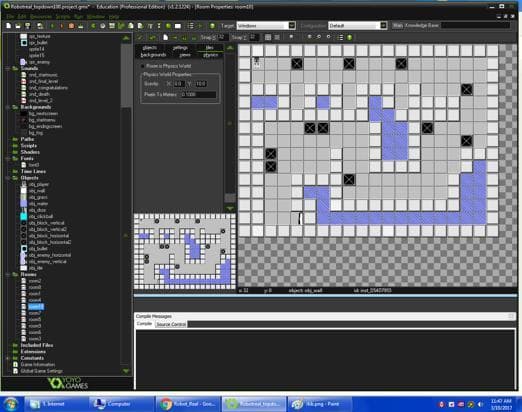This screenshot has height=412, width=522.
Task: Select spr_bullet sprite in tree
Action: pyautogui.click(x=38, y=43)
